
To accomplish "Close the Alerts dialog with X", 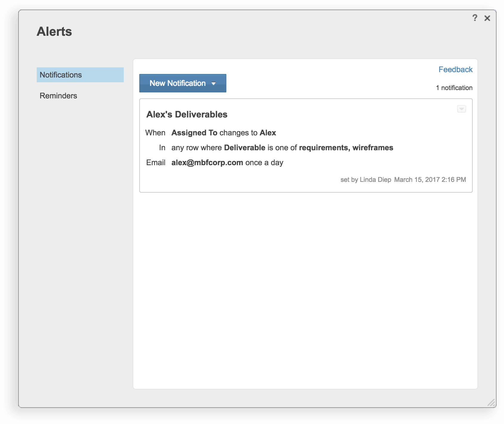I will 487,18.
